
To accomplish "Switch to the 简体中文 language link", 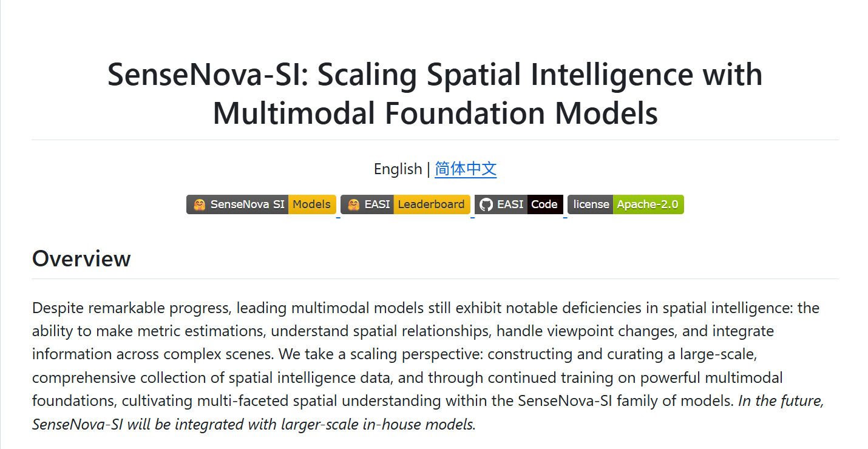I will 466,169.
